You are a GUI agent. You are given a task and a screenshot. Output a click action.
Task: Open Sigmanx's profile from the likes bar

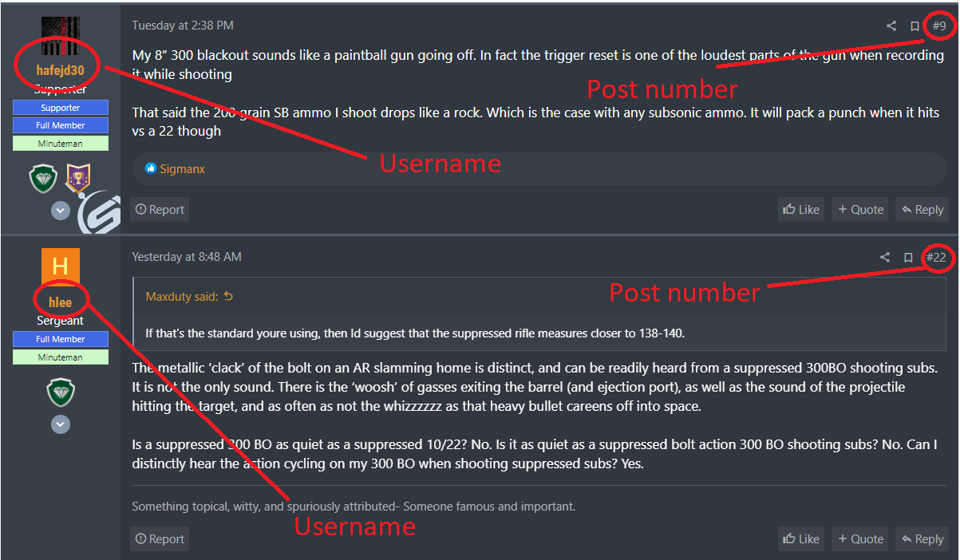[182, 169]
